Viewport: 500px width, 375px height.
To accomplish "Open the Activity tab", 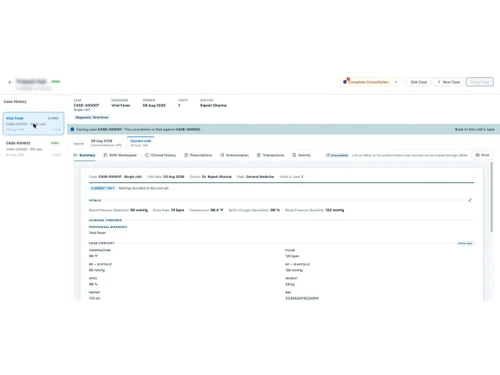I will [301, 155].
